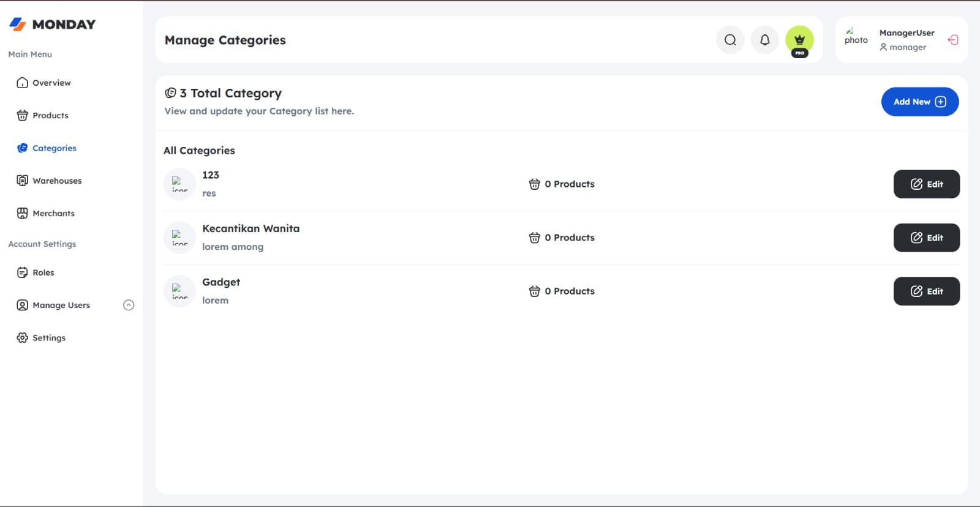Edit the 123 category
The image size is (980, 507).
pos(927,184)
